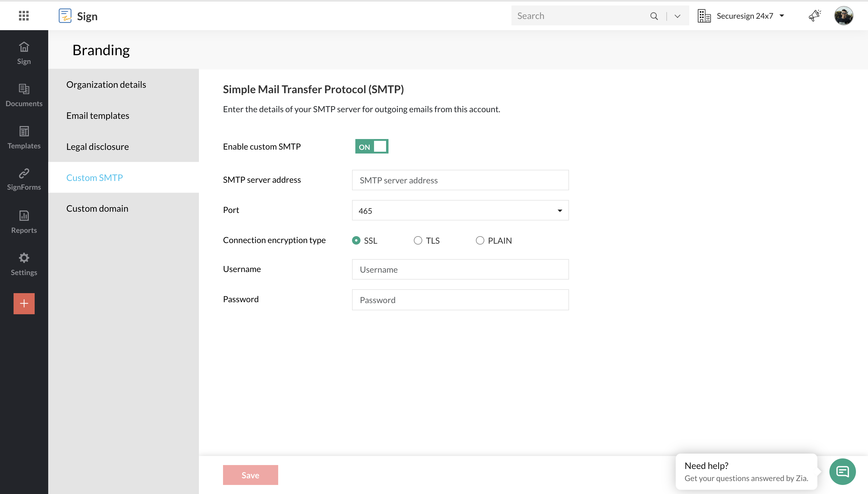Click the Save button
Image resolution: width=868 pixels, height=494 pixels.
(250, 475)
